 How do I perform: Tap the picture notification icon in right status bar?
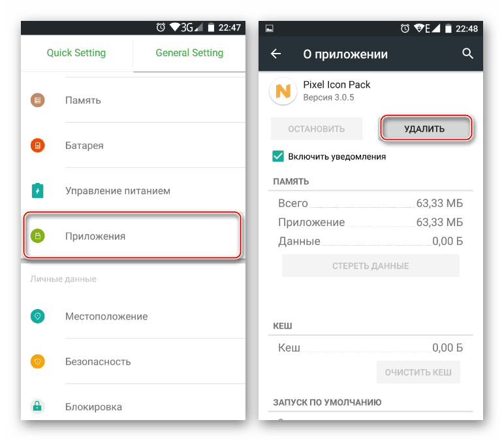pos(270,29)
